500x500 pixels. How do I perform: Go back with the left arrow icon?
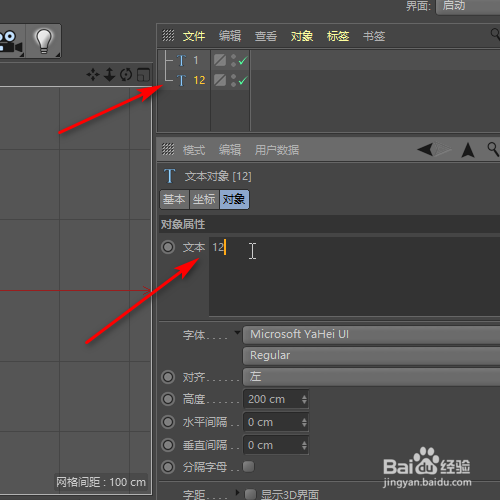(x=425, y=149)
